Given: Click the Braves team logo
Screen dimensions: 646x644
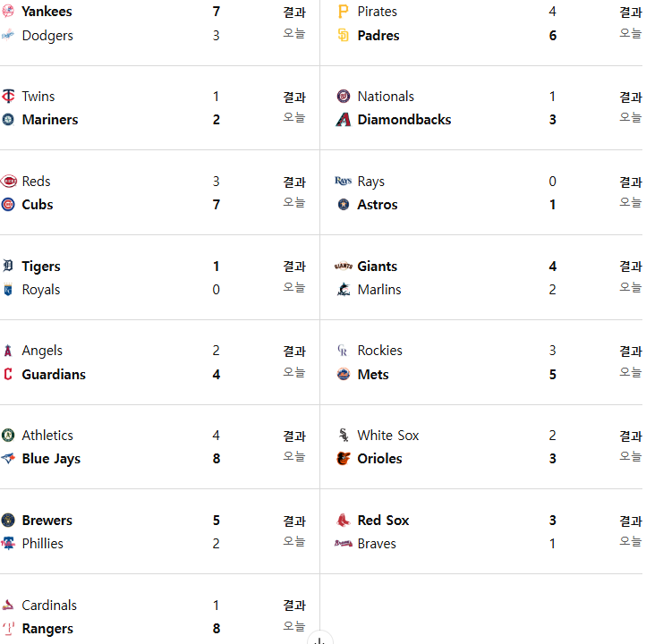Looking at the screenshot, I should [x=344, y=544].
